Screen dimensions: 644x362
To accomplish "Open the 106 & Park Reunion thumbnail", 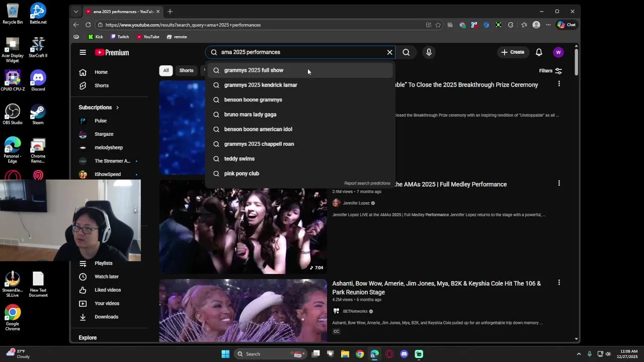I will coord(243,311).
